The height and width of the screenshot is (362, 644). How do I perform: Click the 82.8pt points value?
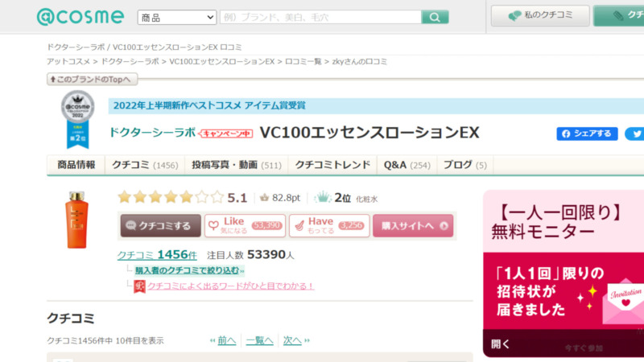point(286,198)
